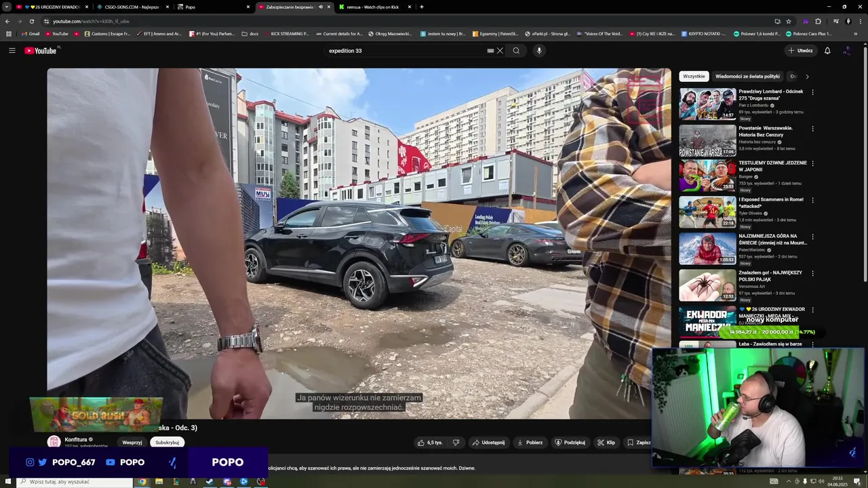Open the Gmail bookmark
This screenshot has width=868, height=488.
point(30,33)
